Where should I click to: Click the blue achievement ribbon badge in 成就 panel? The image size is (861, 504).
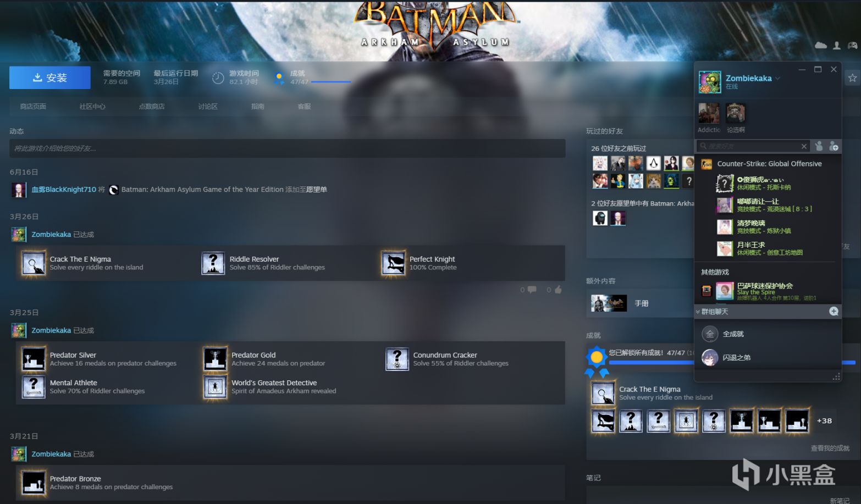click(596, 362)
